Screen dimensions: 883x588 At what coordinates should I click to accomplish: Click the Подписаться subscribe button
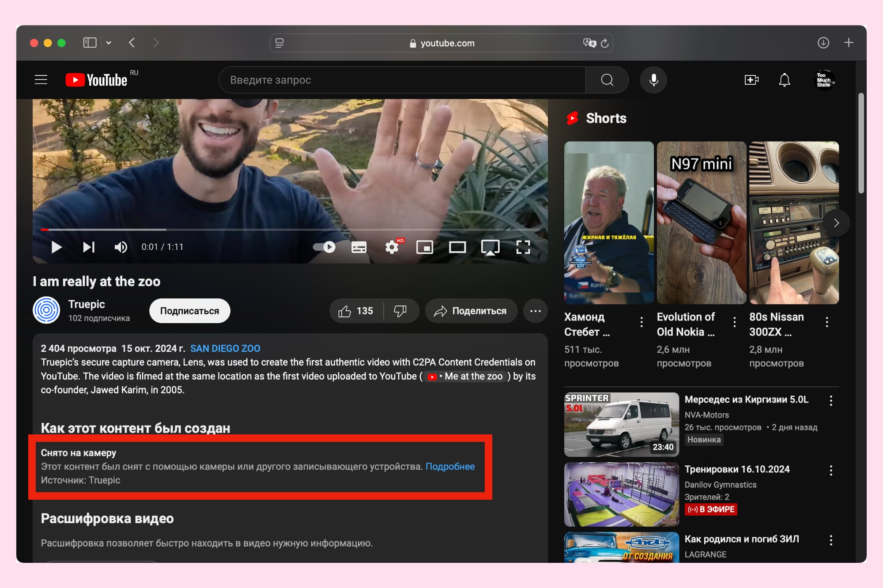click(x=189, y=311)
